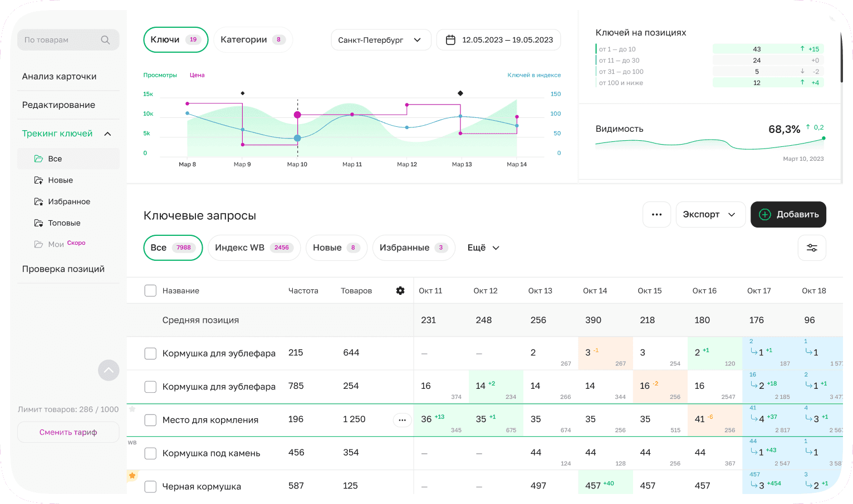This screenshot has height=504, width=853.
Task: Click the Добавить button
Action: (x=788, y=215)
